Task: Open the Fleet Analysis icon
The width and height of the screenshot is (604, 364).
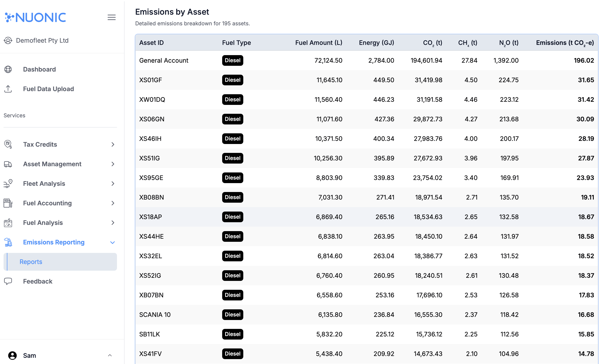Action: (x=8, y=184)
